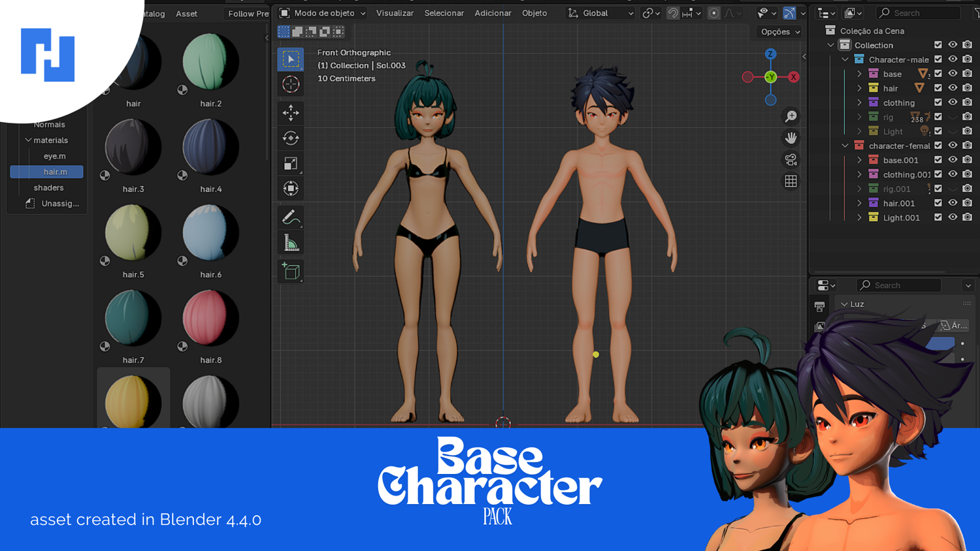Image resolution: width=980 pixels, height=551 pixels.
Task: Uncheck the Character-male collection checkbox
Action: coord(938,59)
